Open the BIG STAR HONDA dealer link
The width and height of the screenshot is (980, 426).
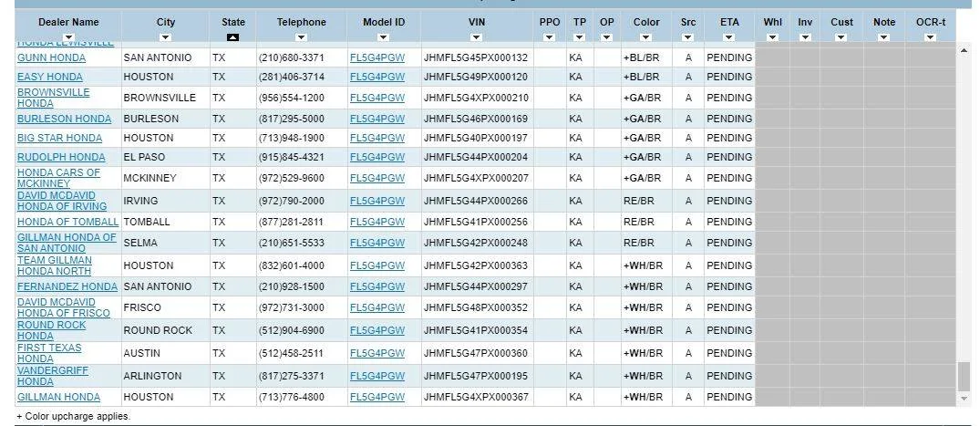coord(59,138)
